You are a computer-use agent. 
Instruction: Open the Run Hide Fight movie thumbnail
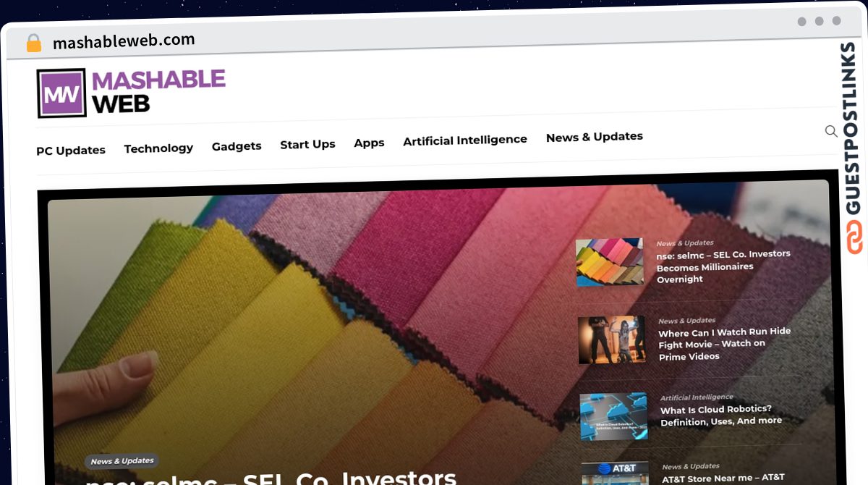tap(612, 339)
